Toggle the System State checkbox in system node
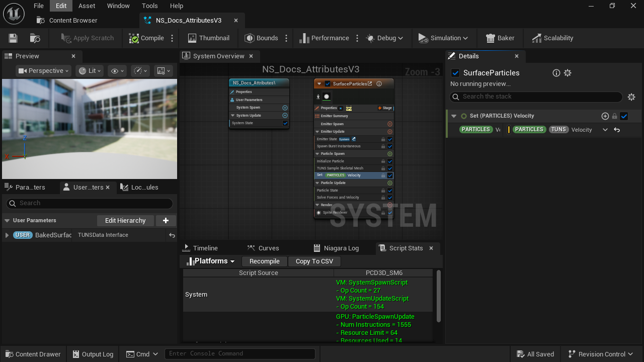 285,123
